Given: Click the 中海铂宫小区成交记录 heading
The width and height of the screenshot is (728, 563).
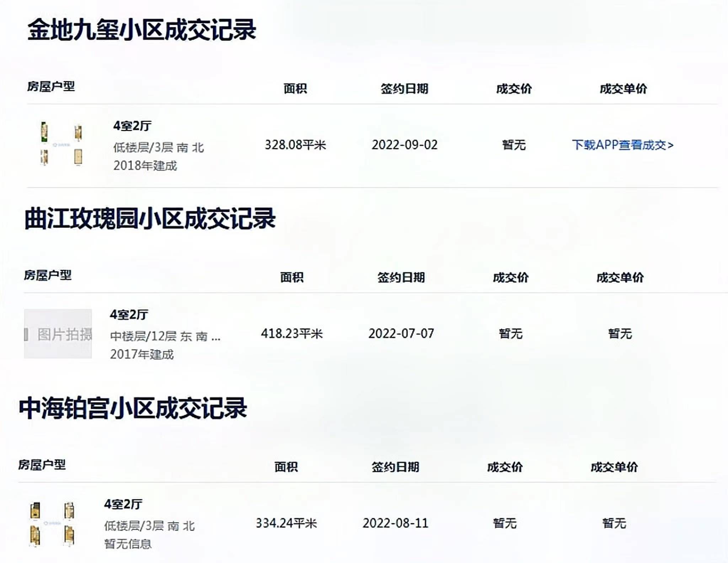Looking at the screenshot, I should pos(133,408).
